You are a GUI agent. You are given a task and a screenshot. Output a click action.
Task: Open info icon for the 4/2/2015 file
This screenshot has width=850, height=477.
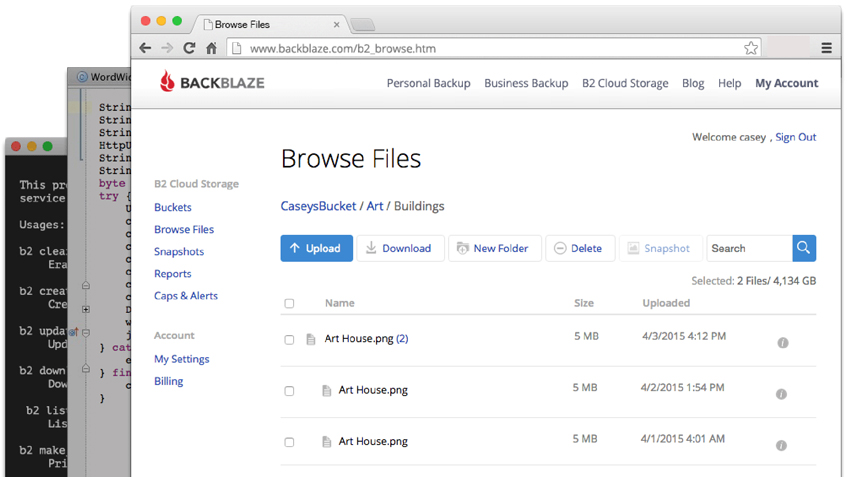click(781, 394)
